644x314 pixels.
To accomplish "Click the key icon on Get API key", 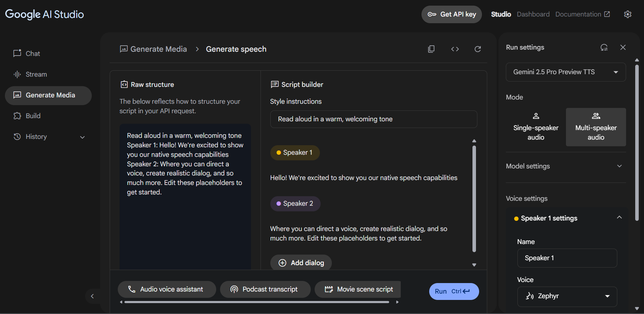I will pos(432,14).
